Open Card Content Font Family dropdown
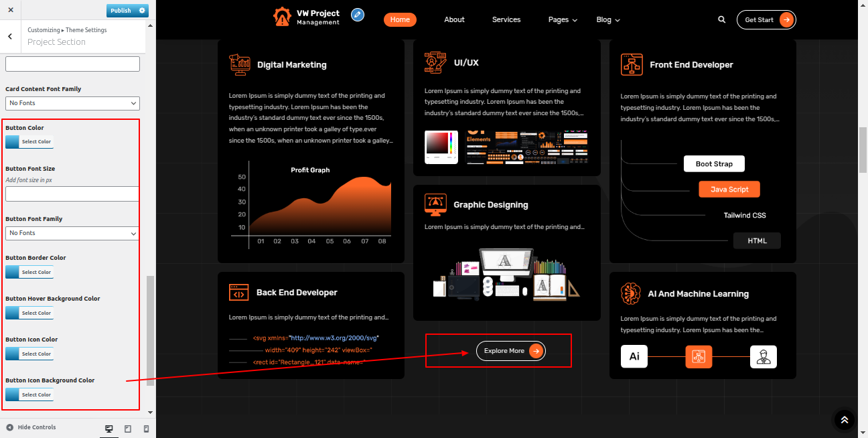This screenshot has width=868, height=438. (72, 103)
